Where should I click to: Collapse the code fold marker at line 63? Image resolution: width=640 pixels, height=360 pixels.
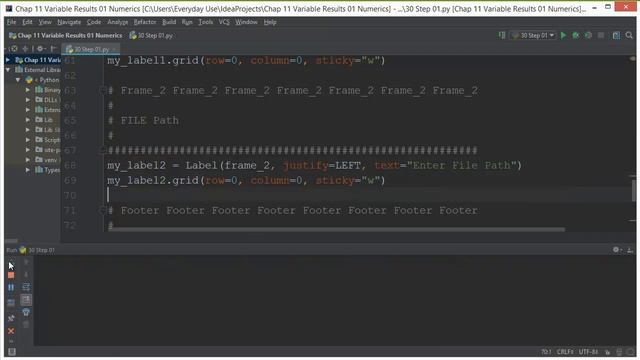pyautogui.click(x=103, y=90)
